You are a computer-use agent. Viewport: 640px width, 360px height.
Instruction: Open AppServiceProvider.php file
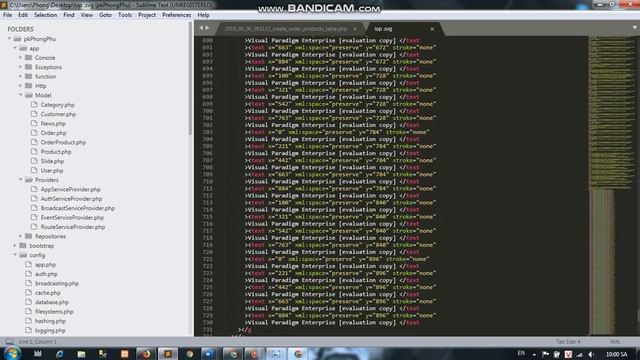71,189
